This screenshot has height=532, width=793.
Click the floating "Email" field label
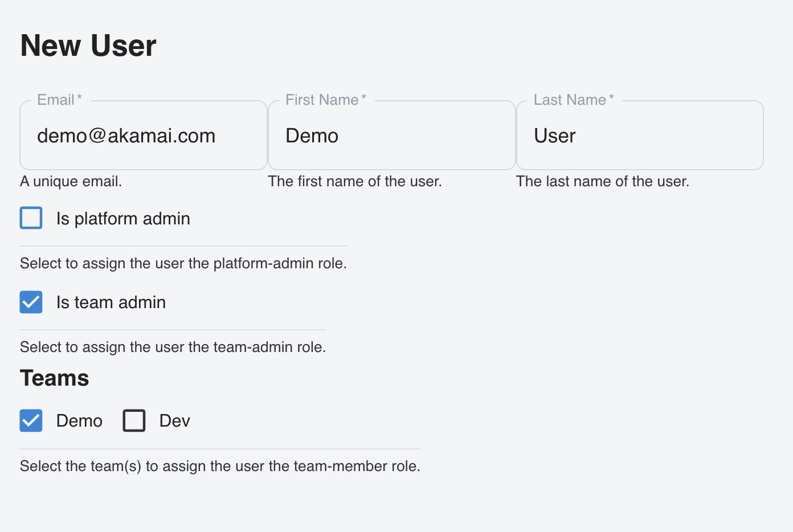coord(56,100)
